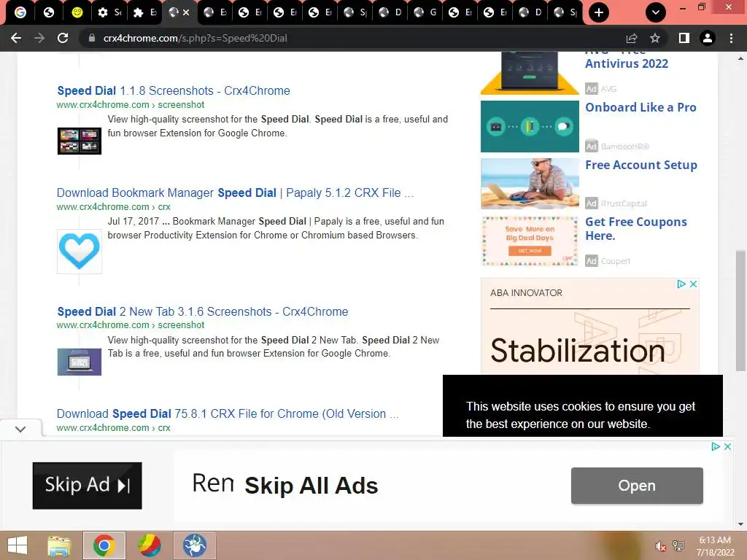The image size is (747, 560).
Task: Open the blue bug icon taskbar app
Action: pos(194,545)
